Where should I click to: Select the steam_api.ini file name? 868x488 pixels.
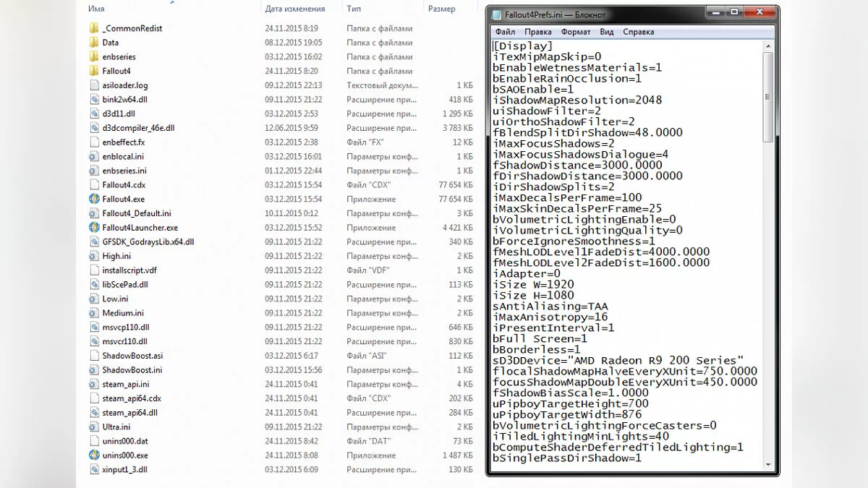coord(126,384)
